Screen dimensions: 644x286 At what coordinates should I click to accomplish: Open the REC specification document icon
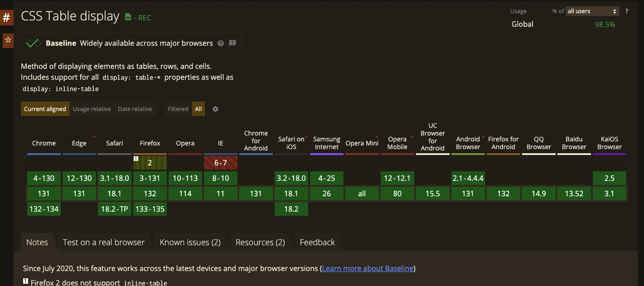point(128,17)
